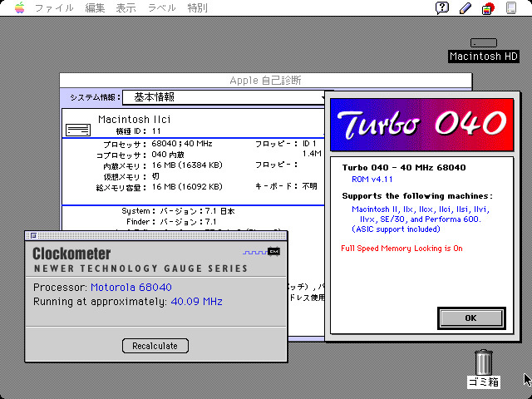Click the pencil input menu icon
Image resolution: width=532 pixels, height=399 pixels.
tap(465, 8)
